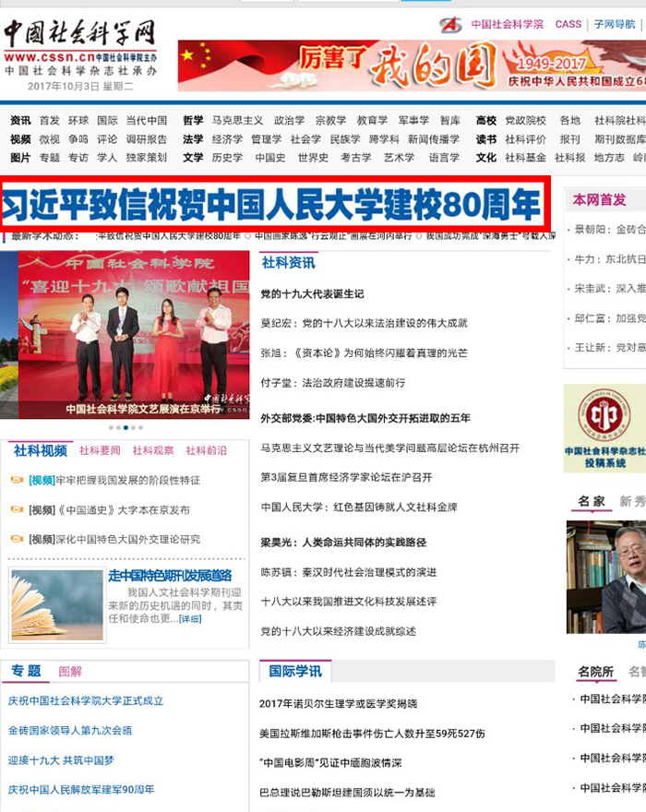
Task: Open the 图片 navigation section
Action: pyautogui.click(x=20, y=158)
